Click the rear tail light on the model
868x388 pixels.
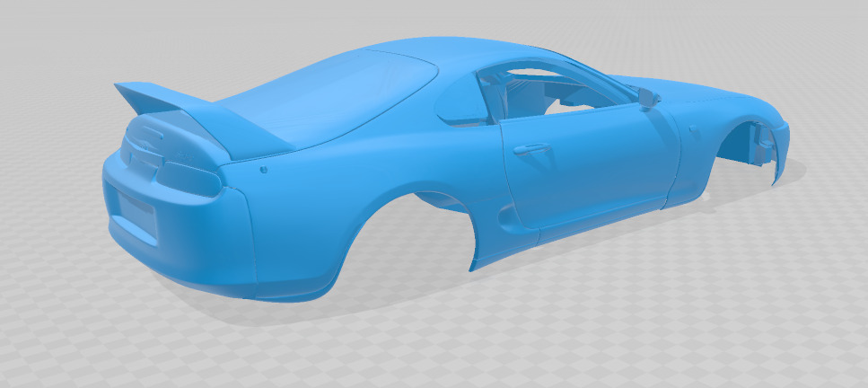tap(189, 179)
